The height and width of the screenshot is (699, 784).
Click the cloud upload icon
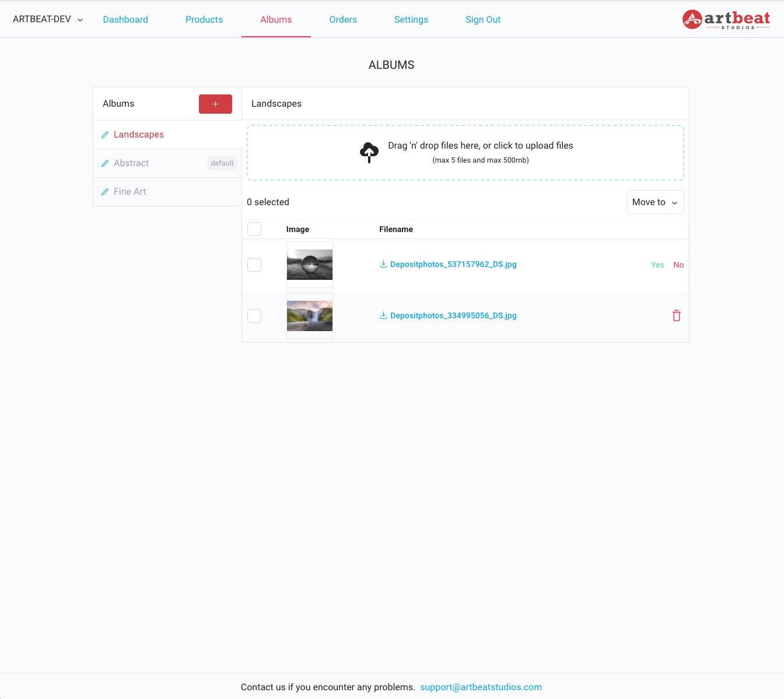point(369,152)
